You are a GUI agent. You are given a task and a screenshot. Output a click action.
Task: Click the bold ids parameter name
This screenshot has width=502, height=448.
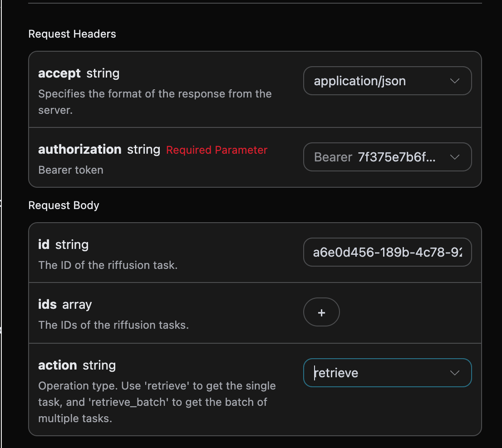(47, 305)
